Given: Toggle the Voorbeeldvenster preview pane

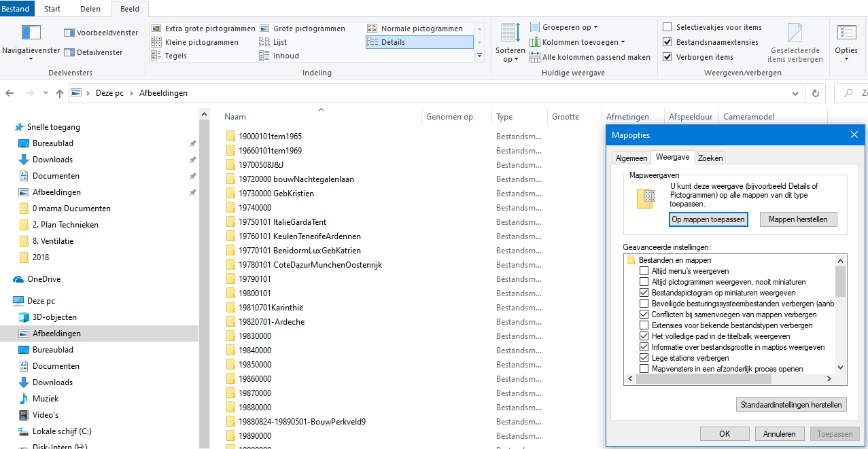Looking at the screenshot, I should [x=101, y=33].
